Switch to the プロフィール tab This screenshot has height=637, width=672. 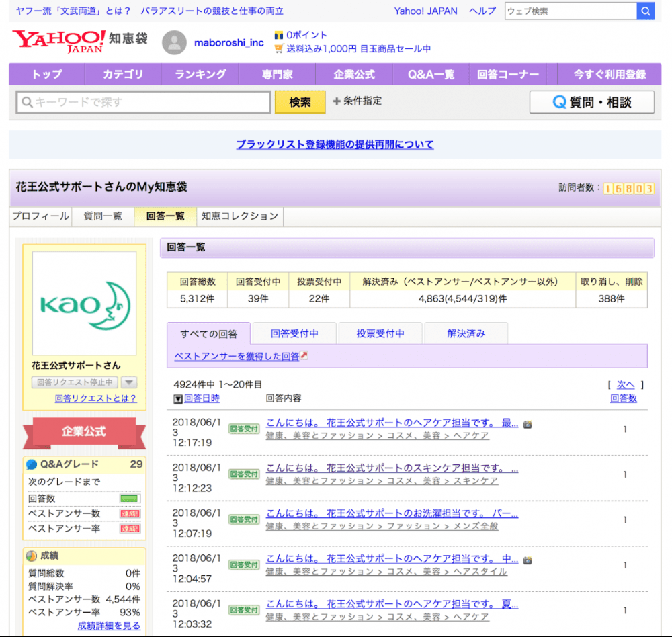tap(41, 216)
